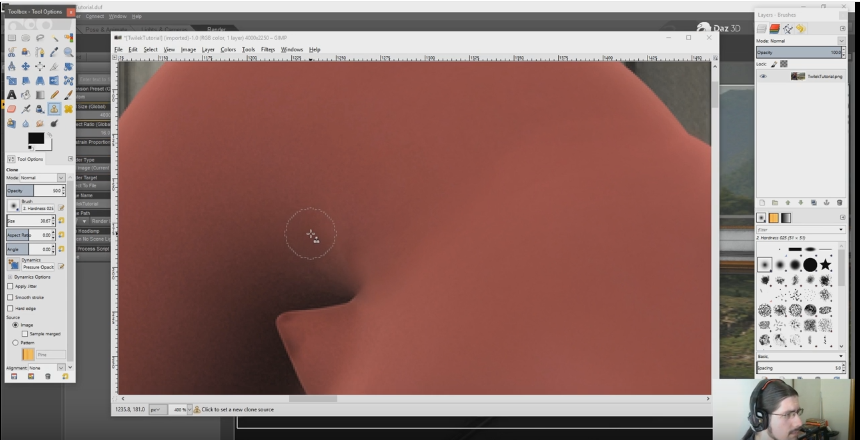Select the Text tool

click(12, 95)
